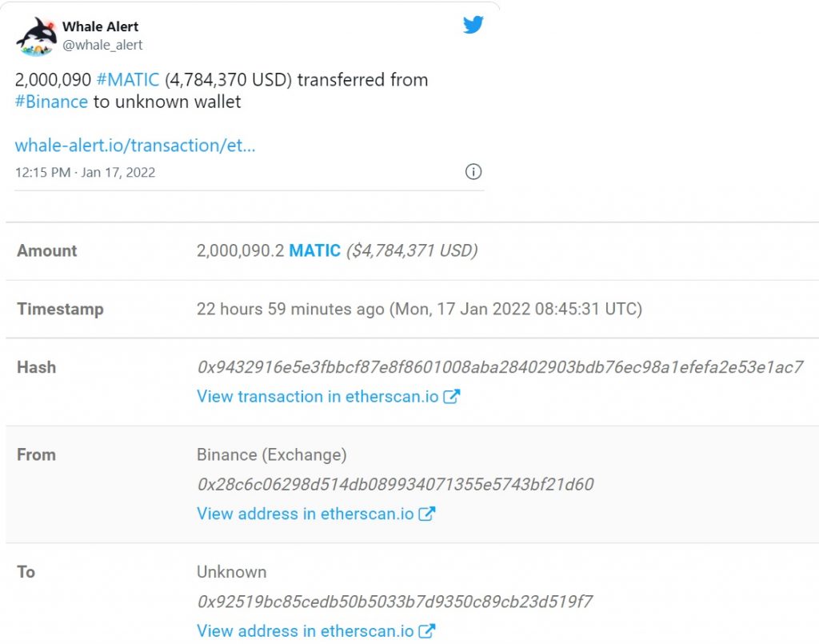Image resolution: width=819 pixels, height=644 pixels.
Task: Click the To row label
Action: coord(26,572)
